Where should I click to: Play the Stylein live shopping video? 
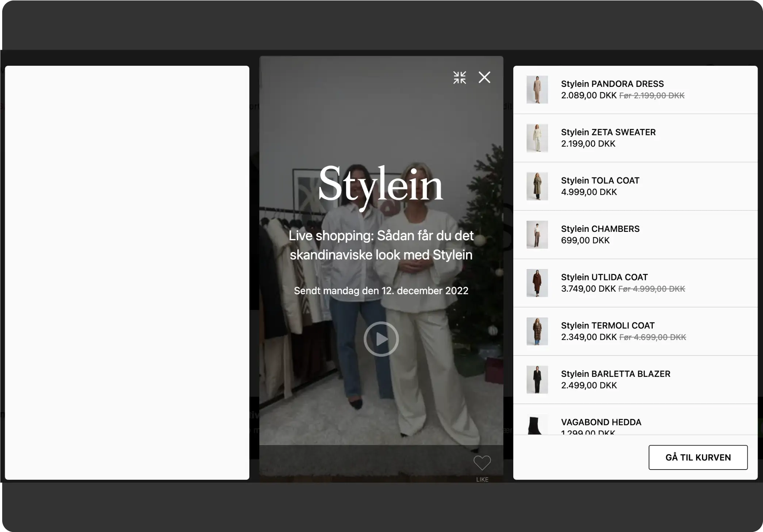coord(381,339)
